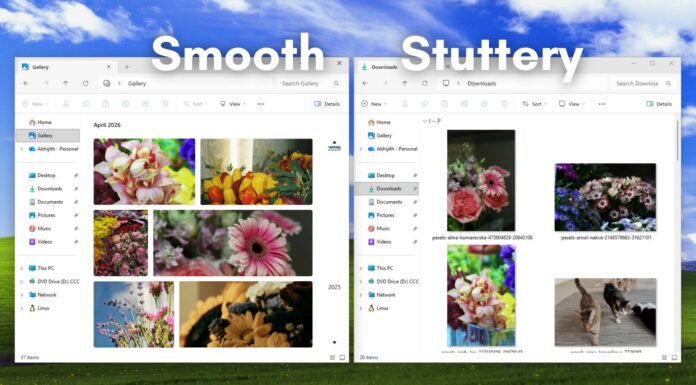Expand Linux in Downloads sidebar
Image resolution: width=696 pixels, height=385 pixels.
coord(360,308)
